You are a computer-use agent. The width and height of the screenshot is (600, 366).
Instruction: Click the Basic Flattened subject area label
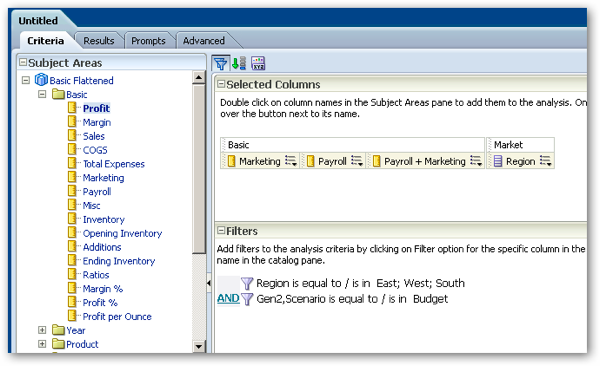[82, 80]
